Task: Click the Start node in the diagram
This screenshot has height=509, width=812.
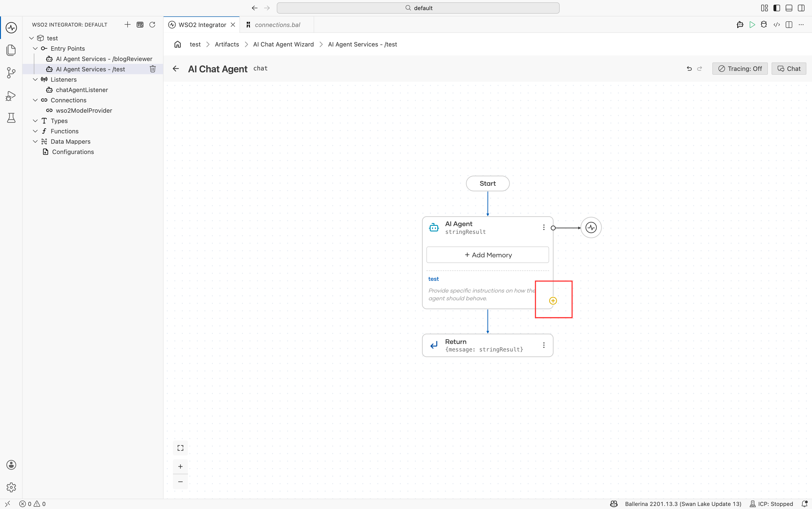Action: 488,183
